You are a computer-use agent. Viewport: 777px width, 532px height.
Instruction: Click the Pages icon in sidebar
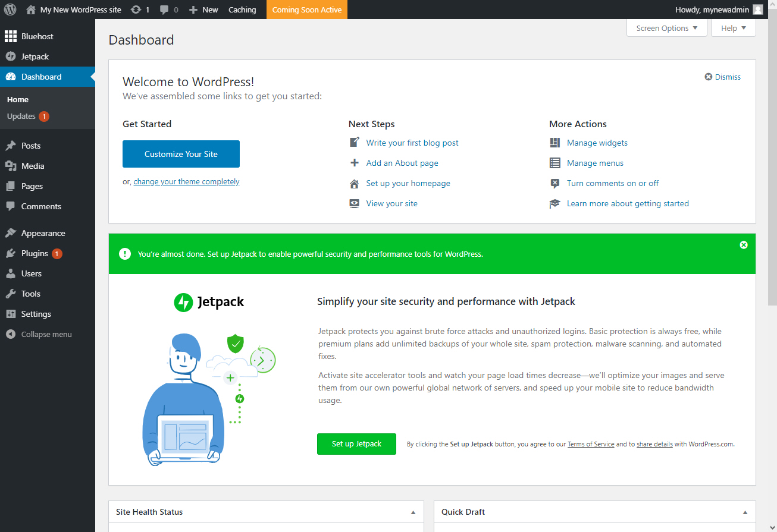click(11, 186)
